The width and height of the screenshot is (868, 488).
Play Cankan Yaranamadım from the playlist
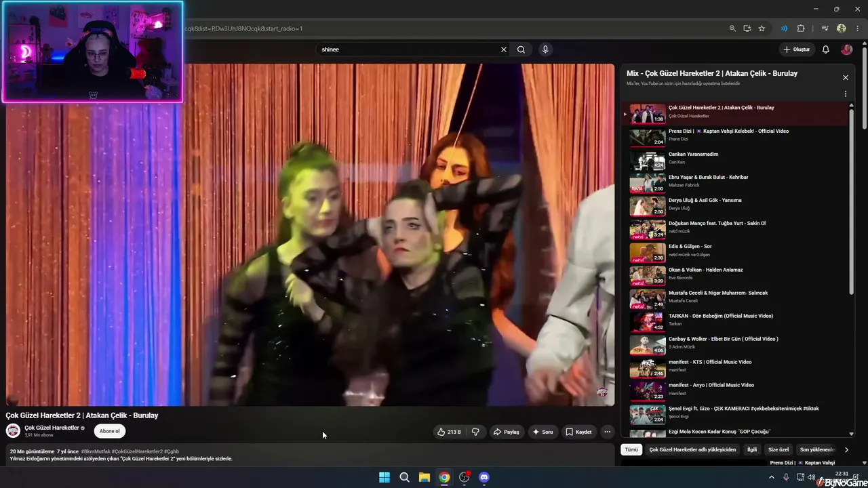click(736, 159)
